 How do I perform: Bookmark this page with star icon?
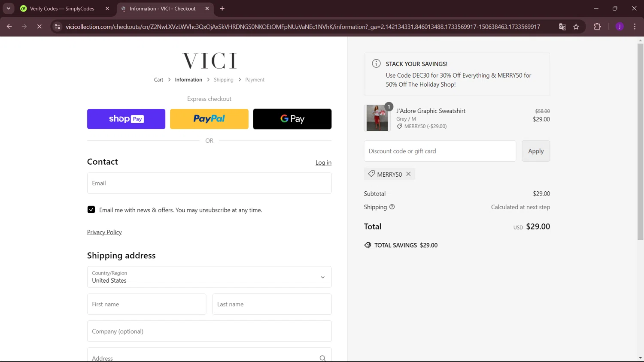point(576,27)
